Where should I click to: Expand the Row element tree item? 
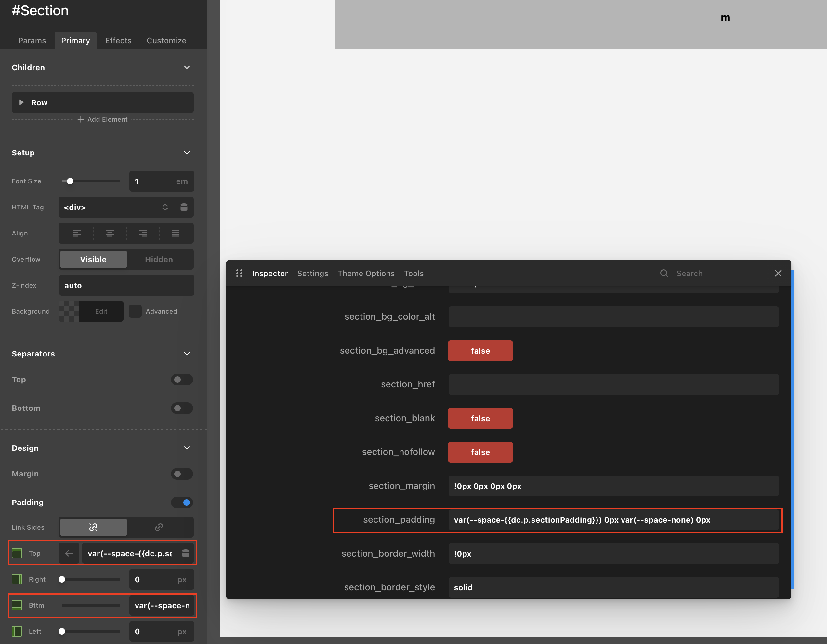21,103
